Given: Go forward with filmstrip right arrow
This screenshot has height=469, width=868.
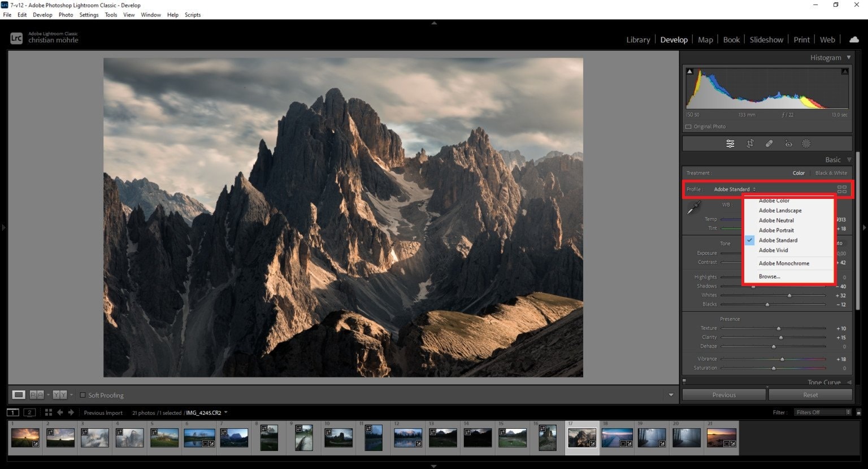Looking at the screenshot, I should coord(71,412).
